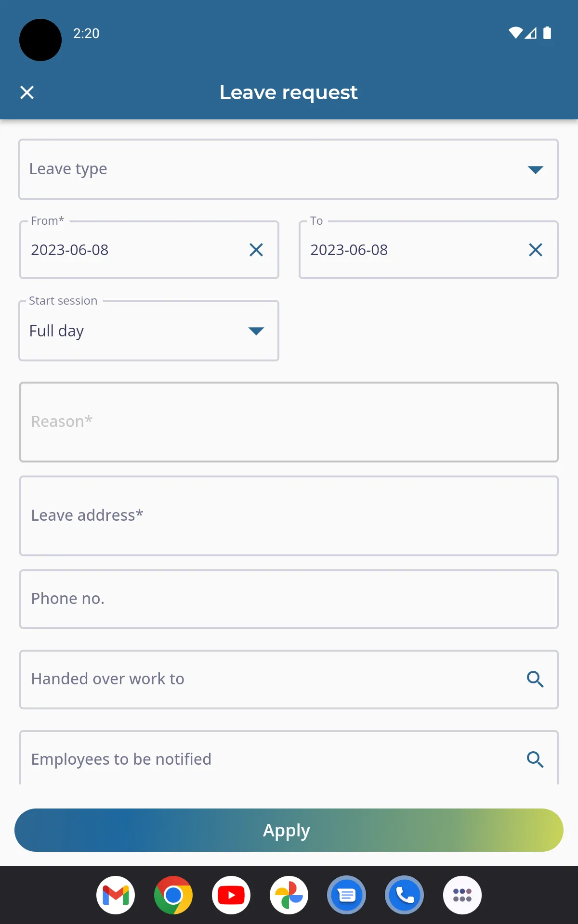Image resolution: width=578 pixels, height=924 pixels.
Task: Click the Leave address field
Action: pos(288,515)
